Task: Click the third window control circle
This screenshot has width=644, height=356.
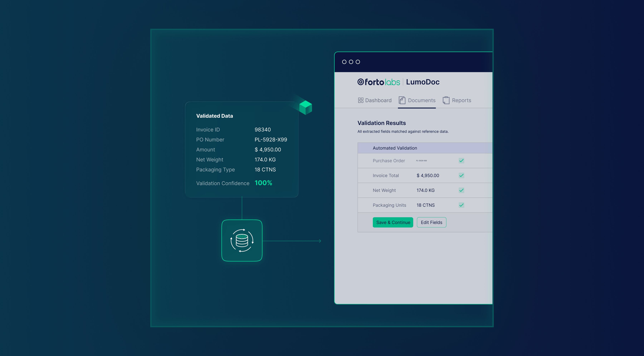Action: tap(358, 62)
